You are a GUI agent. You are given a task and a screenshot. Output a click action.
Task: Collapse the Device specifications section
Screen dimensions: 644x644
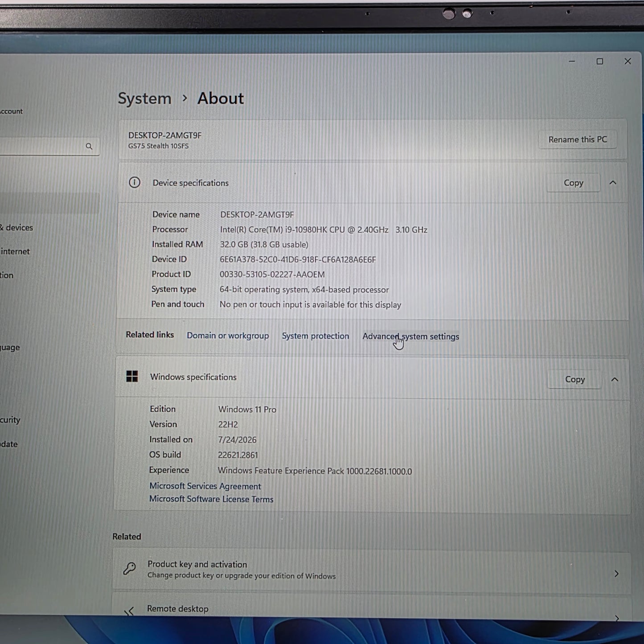point(613,183)
